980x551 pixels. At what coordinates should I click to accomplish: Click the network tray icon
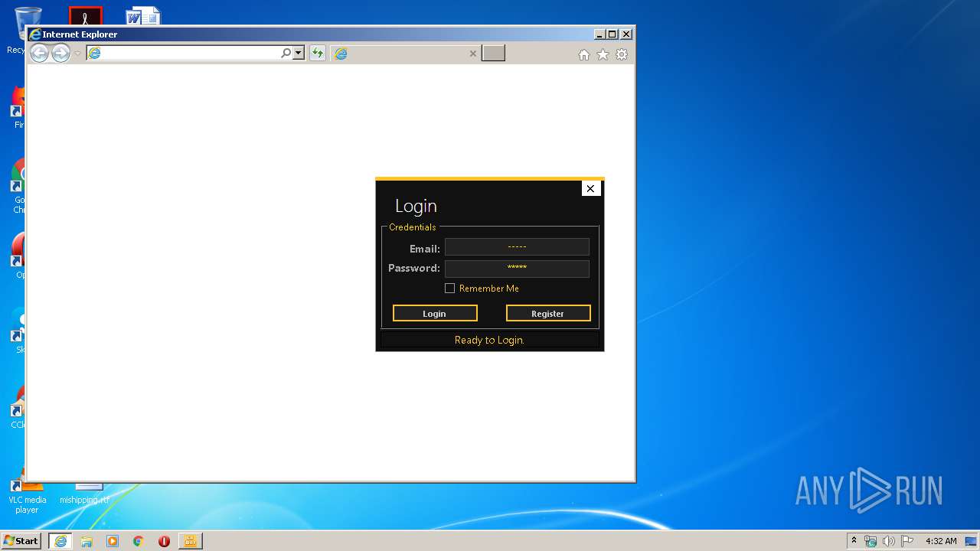(x=871, y=541)
